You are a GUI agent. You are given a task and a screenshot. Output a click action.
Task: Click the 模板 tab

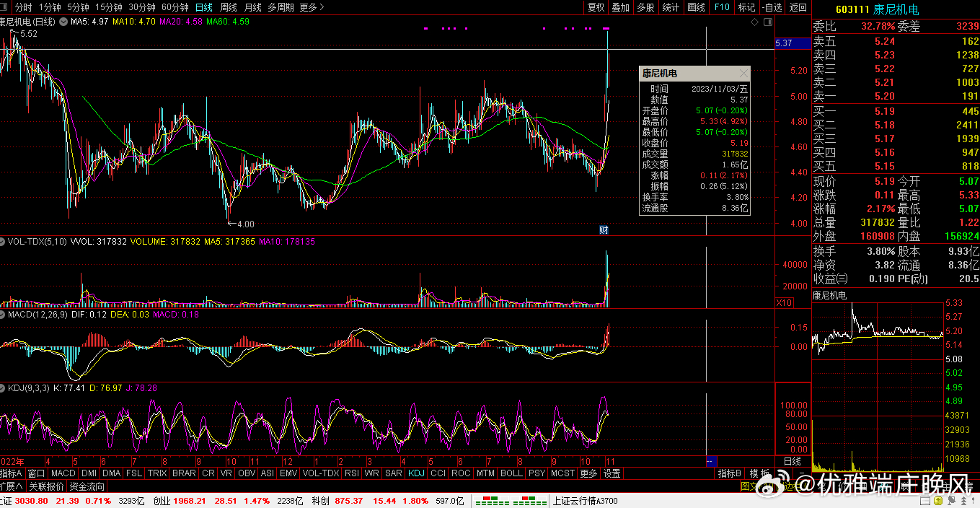point(760,473)
